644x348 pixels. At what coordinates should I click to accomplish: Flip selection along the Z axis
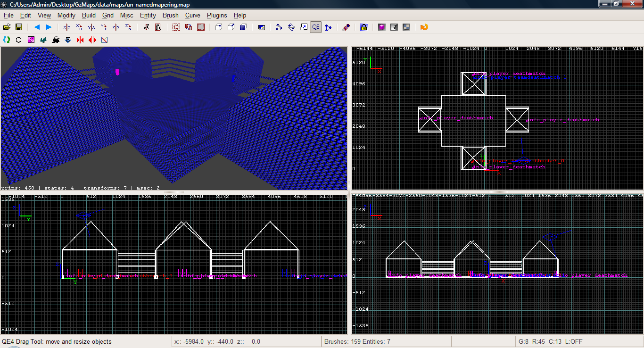116,27
